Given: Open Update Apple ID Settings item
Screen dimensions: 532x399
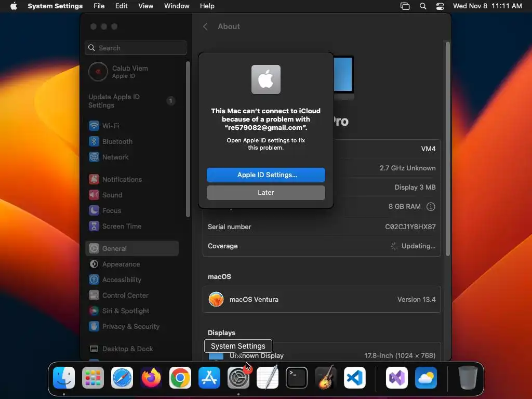Looking at the screenshot, I should tap(132, 101).
